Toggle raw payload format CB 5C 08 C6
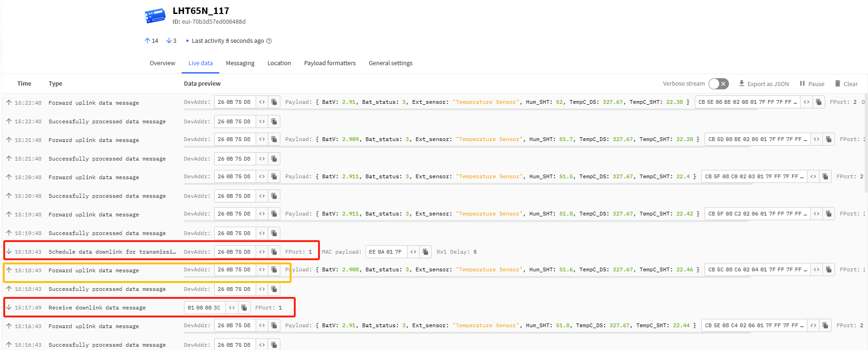 (x=817, y=269)
